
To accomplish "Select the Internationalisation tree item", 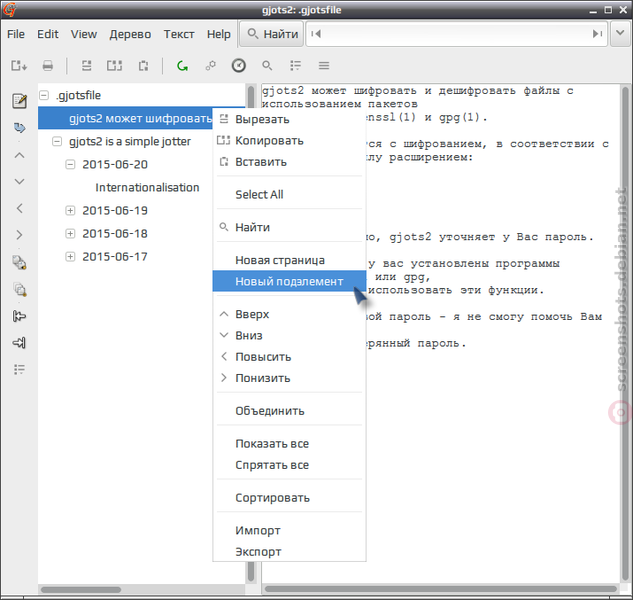I will 147,187.
